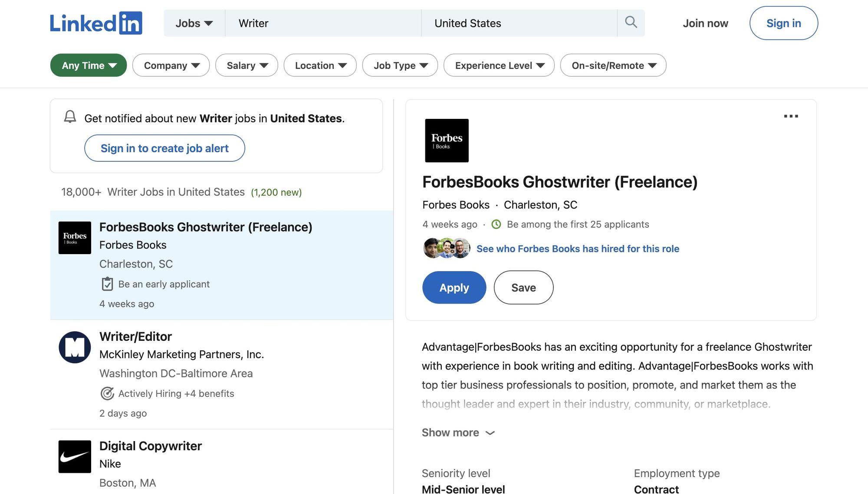The image size is (868, 494).
Task: See who Forbes Books has hired
Action: (x=578, y=249)
